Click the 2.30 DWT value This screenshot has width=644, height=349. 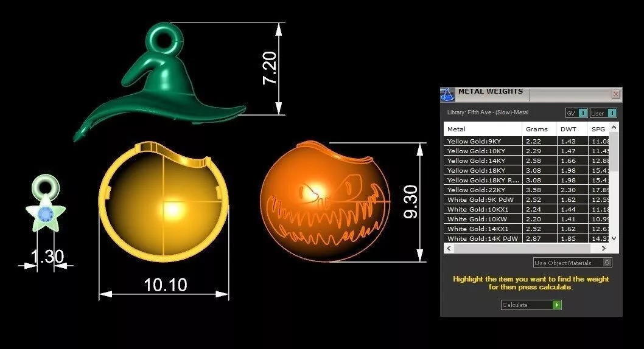tap(568, 190)
